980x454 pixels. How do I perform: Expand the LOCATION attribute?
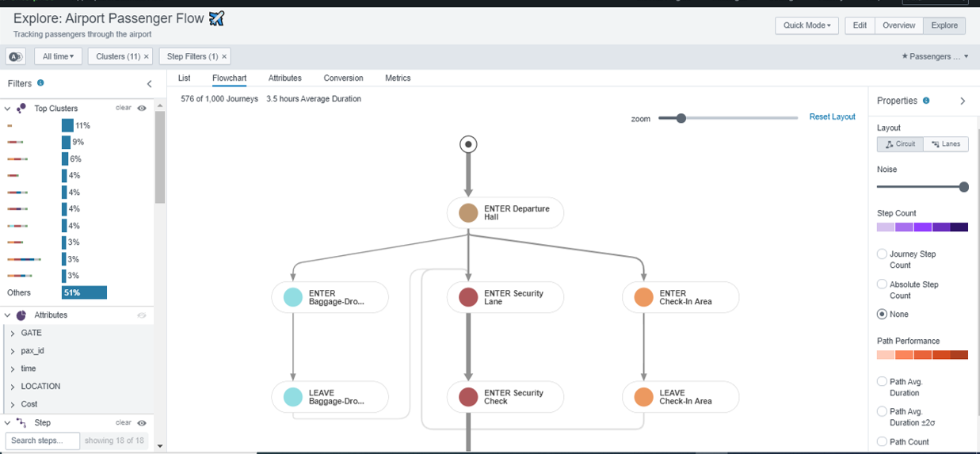13,387
